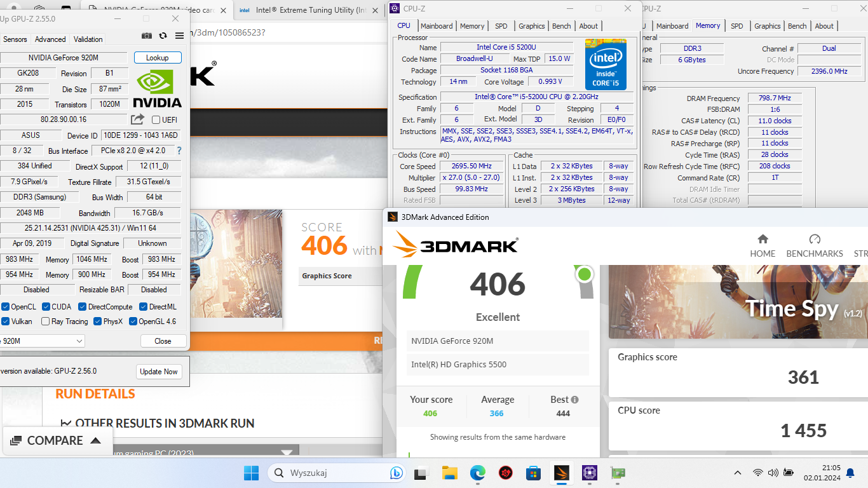Image resolution: width=868 pixels, height=488 pixels.
Task: Click the Intel inside Core i5 logo
Action: click(x=606, y=65)
